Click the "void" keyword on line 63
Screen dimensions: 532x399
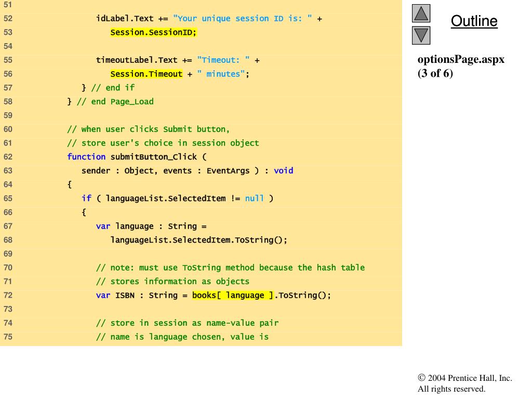284,170
